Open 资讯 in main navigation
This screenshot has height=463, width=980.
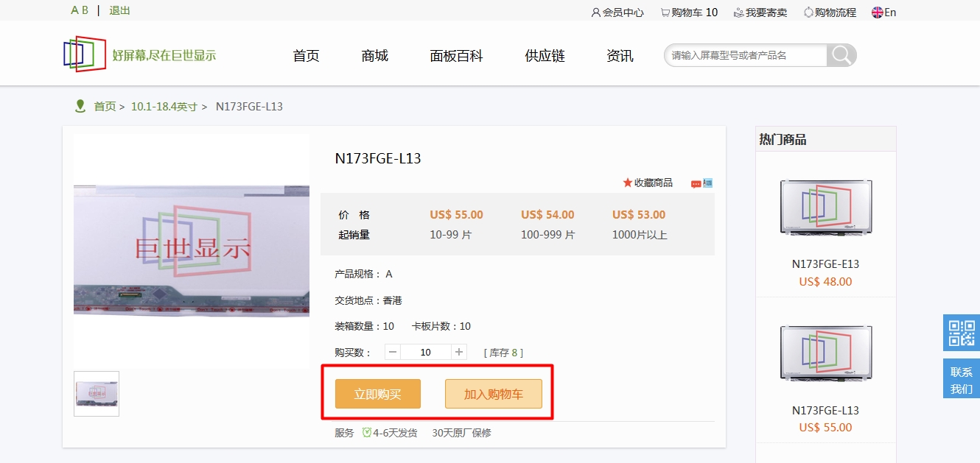(620, 55)
